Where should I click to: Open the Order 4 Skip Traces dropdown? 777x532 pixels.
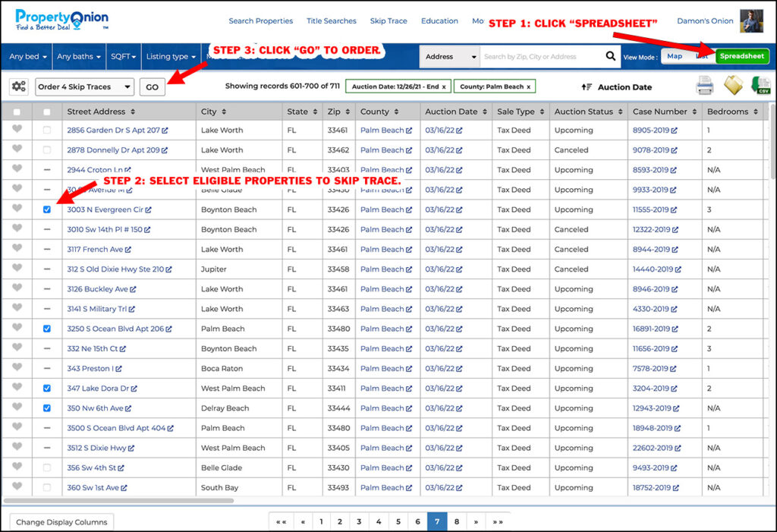85,87
